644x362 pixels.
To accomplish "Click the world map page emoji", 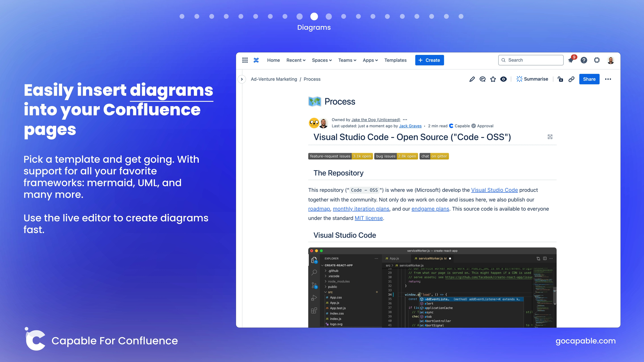I will tap(315, 101).
